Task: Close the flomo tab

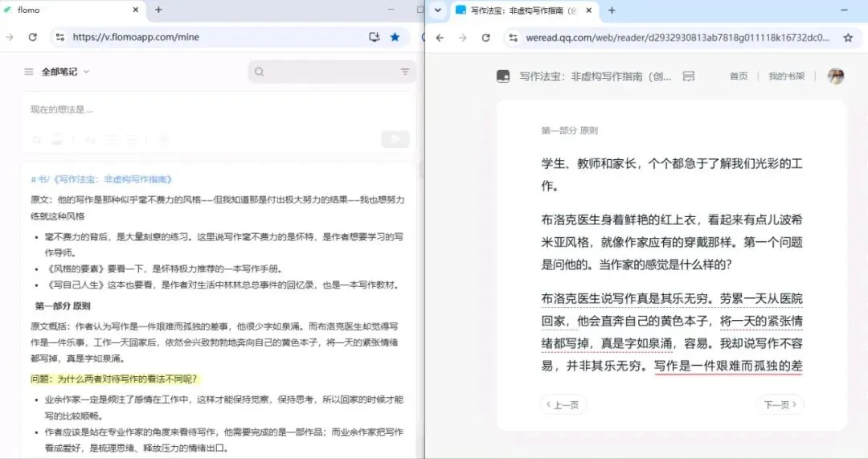Action: point(136,10)
